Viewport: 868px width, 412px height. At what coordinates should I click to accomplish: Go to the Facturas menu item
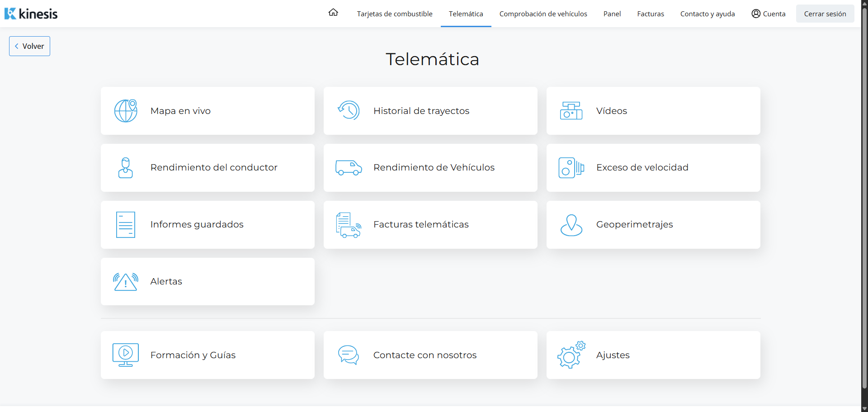[651, 14]
